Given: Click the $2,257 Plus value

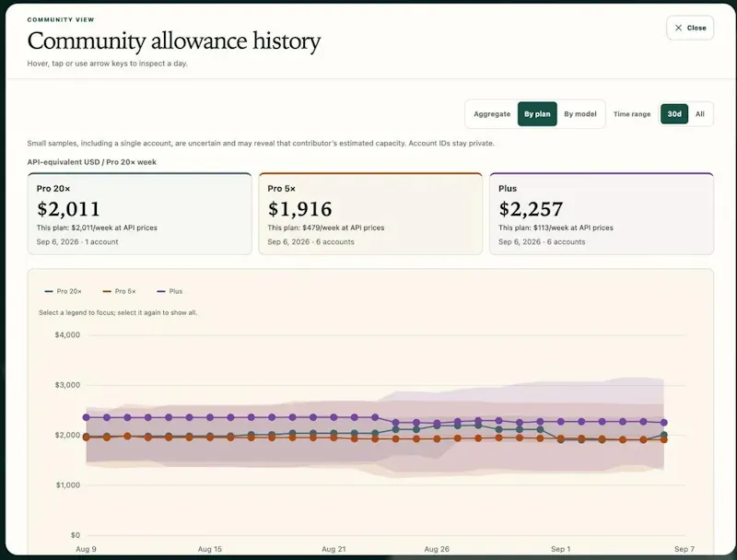Looking at the screenshot, I should [531, 209].
